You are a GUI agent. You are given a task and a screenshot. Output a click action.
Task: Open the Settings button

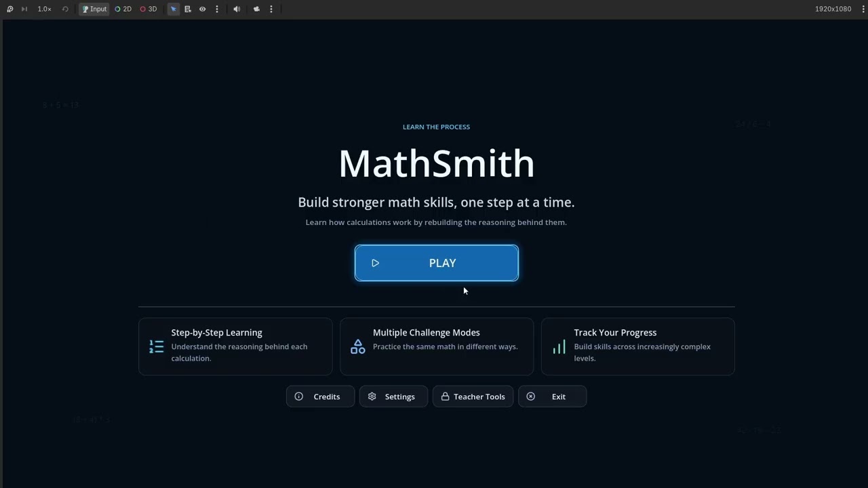tap(393, 396)
